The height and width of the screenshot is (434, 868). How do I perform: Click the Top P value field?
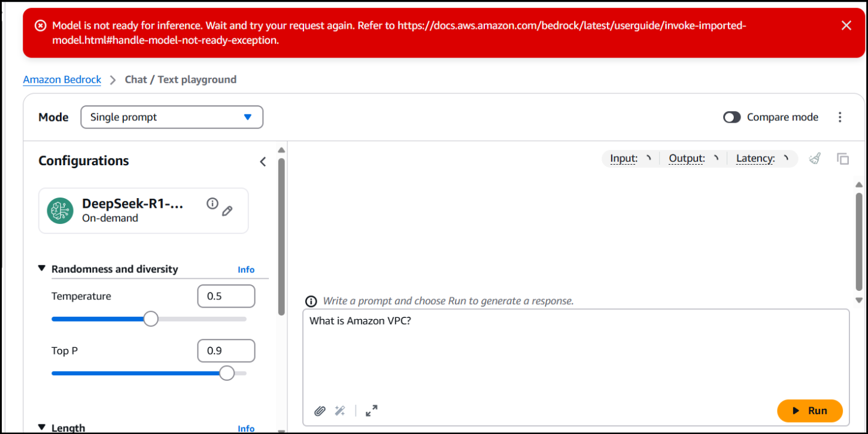click(x=226, y=351)
